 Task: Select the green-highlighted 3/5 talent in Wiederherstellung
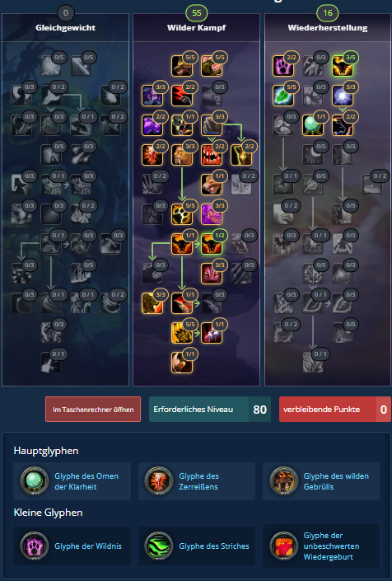342,66
